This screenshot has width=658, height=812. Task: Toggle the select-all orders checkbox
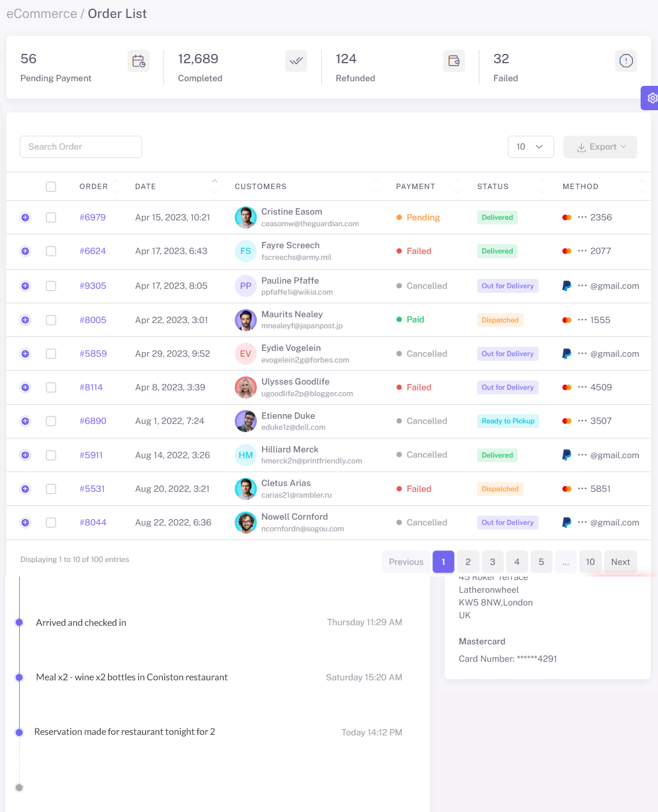click(51, 187)
